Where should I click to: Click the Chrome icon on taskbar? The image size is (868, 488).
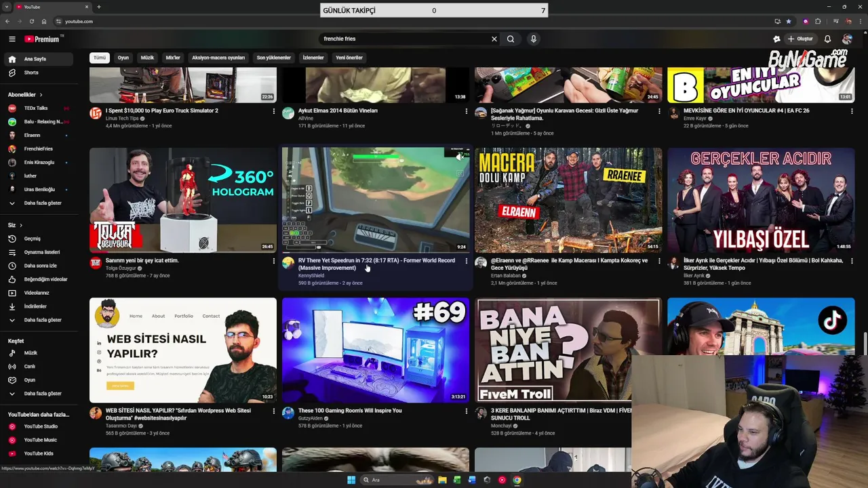[x=517, y=480]
